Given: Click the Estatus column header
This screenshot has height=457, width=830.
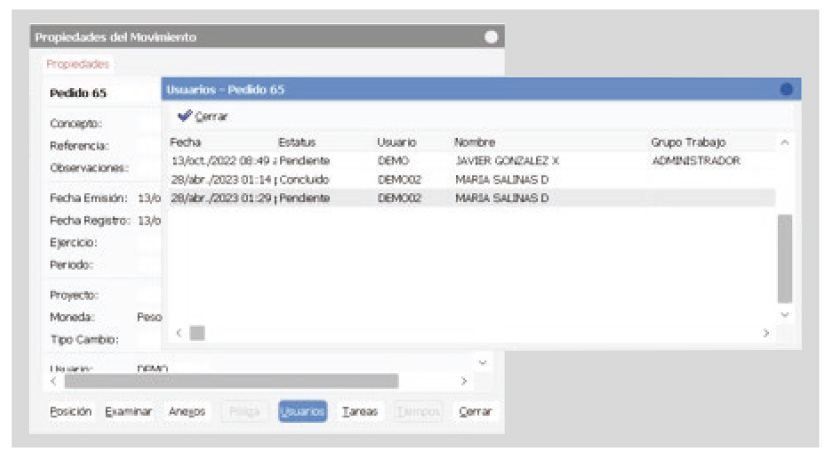Looking at the screenshot, I should click(296, 143).
